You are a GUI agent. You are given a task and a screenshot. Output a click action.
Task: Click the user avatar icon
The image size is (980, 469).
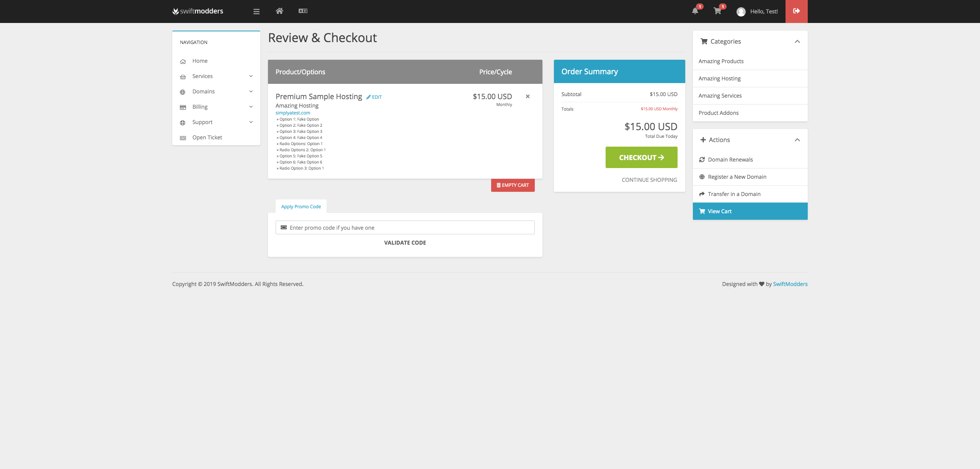coord(741,12)
